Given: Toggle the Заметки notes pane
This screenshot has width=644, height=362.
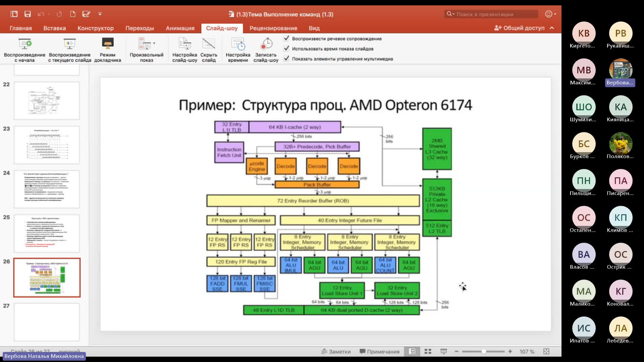Looking at the screenshot, I should click(336, 351).
